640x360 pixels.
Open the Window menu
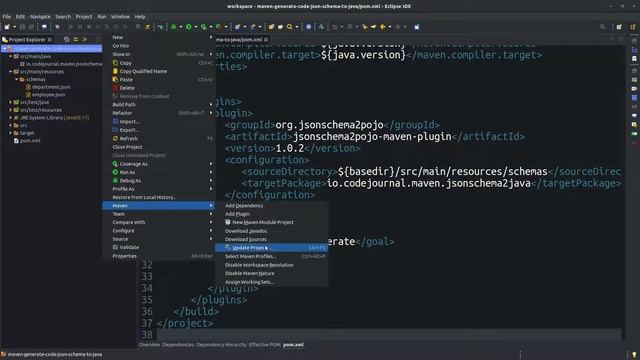120,17
